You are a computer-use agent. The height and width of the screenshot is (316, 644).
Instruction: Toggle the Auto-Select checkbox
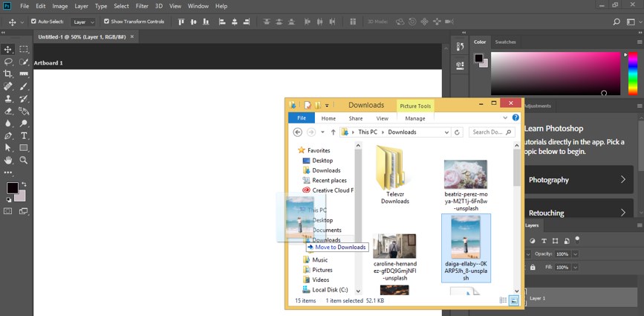click(x=33, y=22)
